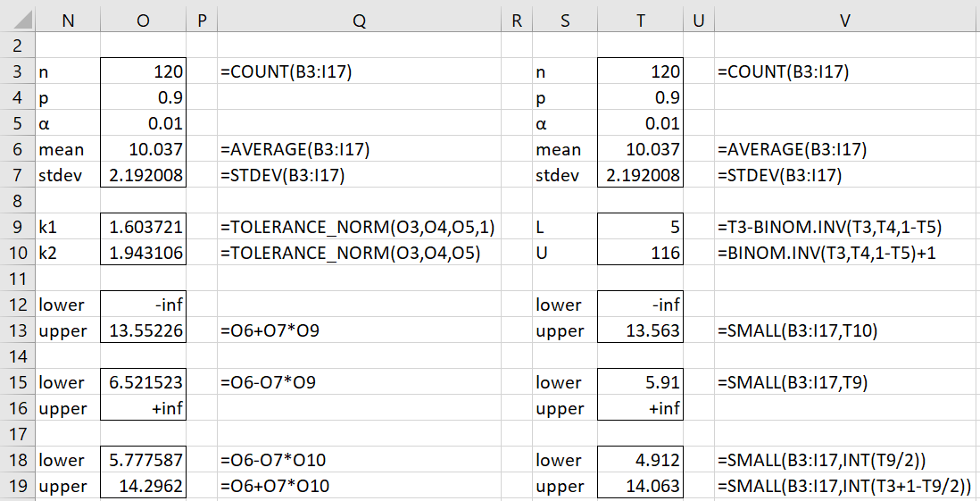Click =SMALL(B3:I17,INT(T9/2)) formula text
This screenshot has width=980, height=501.
click(821, 461)
